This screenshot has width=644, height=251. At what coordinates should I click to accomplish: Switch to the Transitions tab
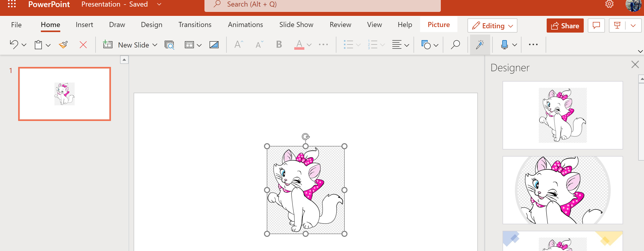(195, 25)
